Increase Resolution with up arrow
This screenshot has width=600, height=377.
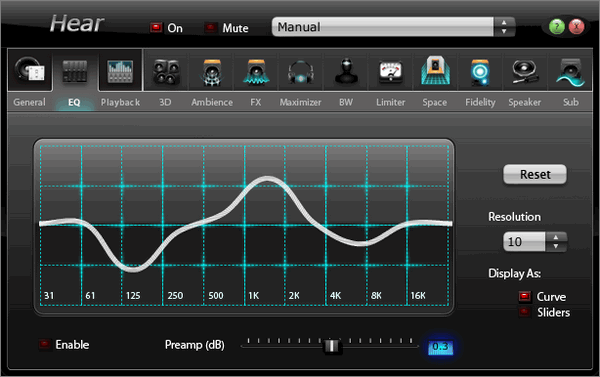(556, 237)
